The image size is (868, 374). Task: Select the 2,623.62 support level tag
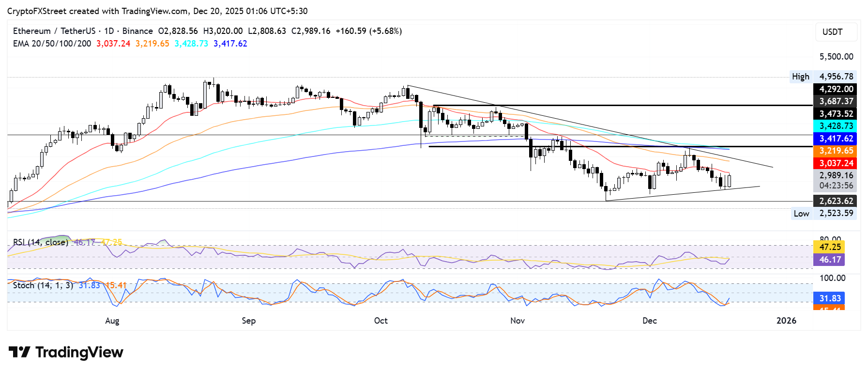836,201
